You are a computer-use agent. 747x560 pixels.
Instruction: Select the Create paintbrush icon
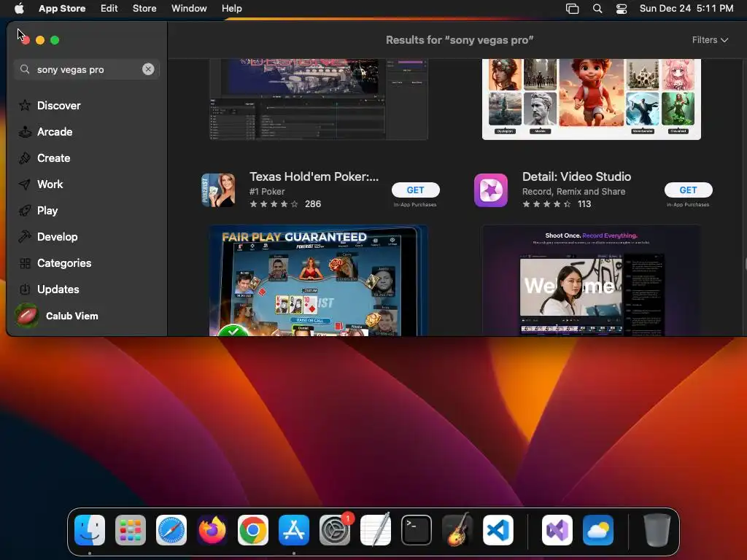click(25, 158)
